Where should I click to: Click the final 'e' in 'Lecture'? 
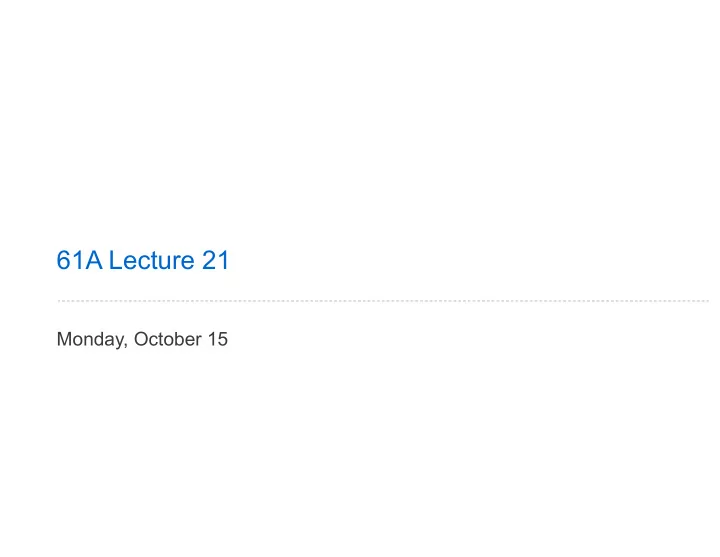tap(187, 263)
